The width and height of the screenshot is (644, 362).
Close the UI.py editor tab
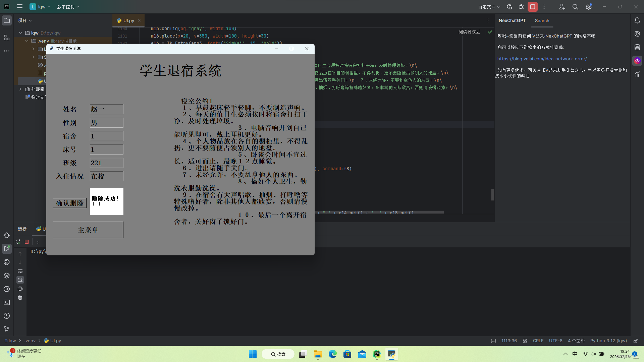139,20
